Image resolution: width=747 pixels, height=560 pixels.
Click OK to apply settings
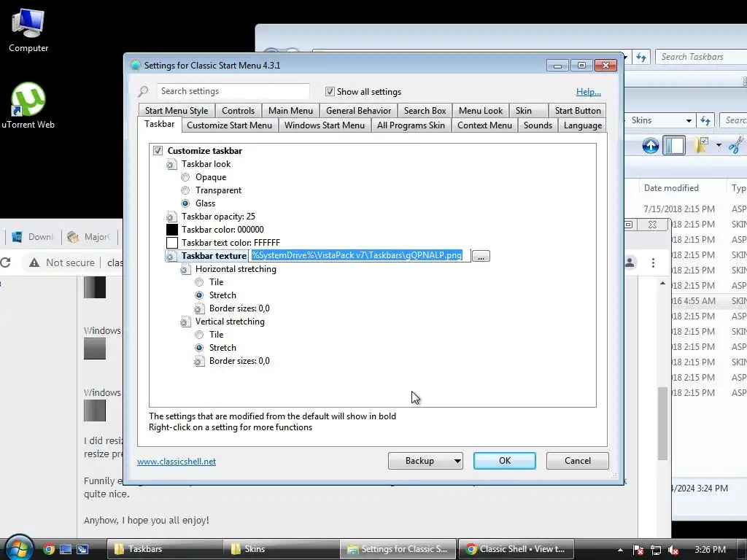point(505,461)
